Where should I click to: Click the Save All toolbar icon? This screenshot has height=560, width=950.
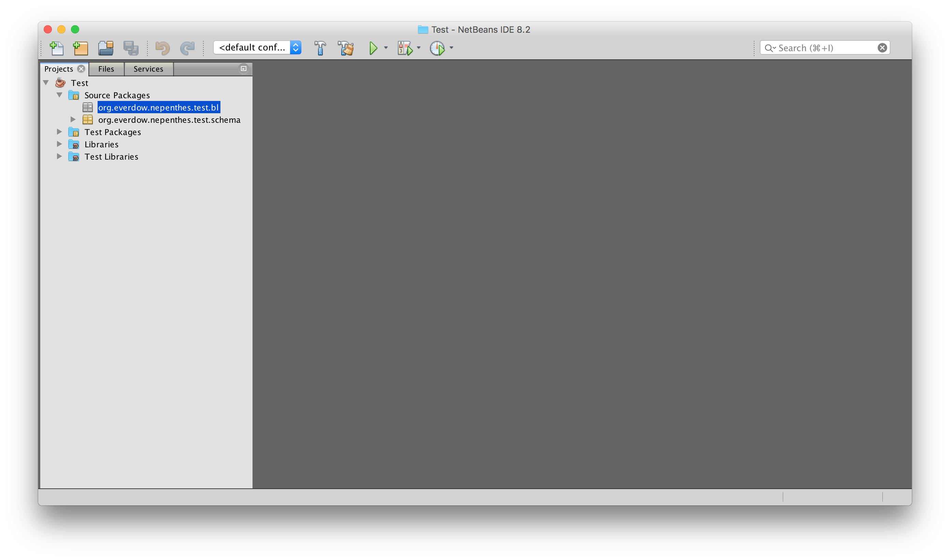coord(131,48)
